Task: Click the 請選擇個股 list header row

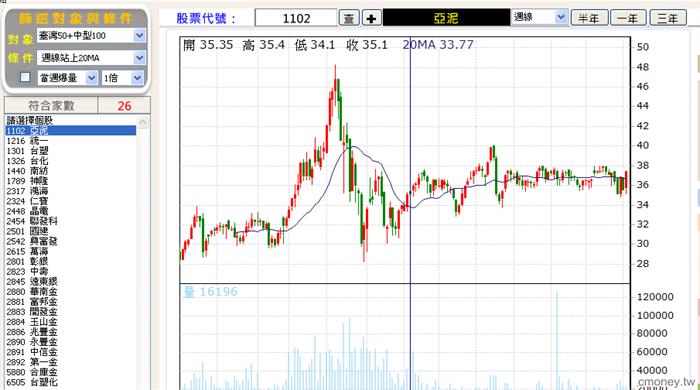Action: 71,120
